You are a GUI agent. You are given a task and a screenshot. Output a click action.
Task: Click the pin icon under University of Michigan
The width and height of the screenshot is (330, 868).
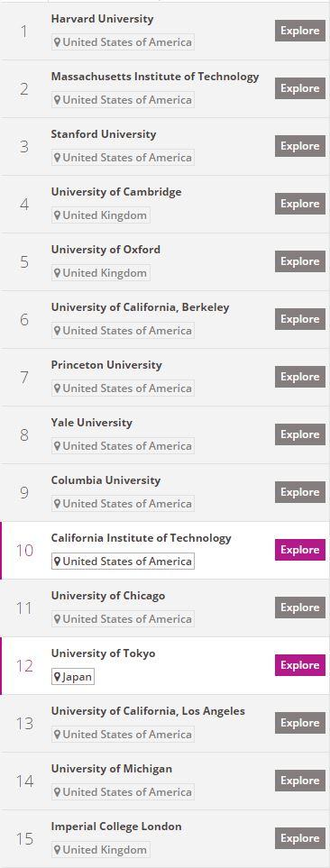[57, 792]
